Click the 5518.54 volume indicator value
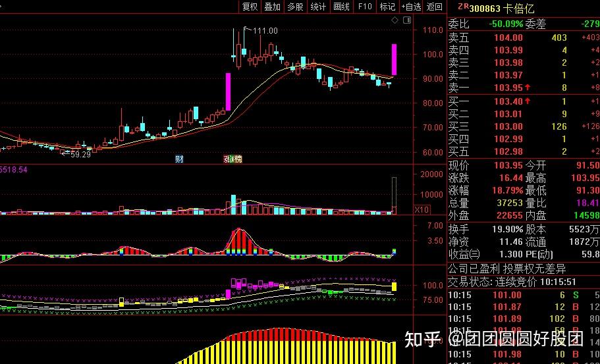 click(x=14, y=169)
